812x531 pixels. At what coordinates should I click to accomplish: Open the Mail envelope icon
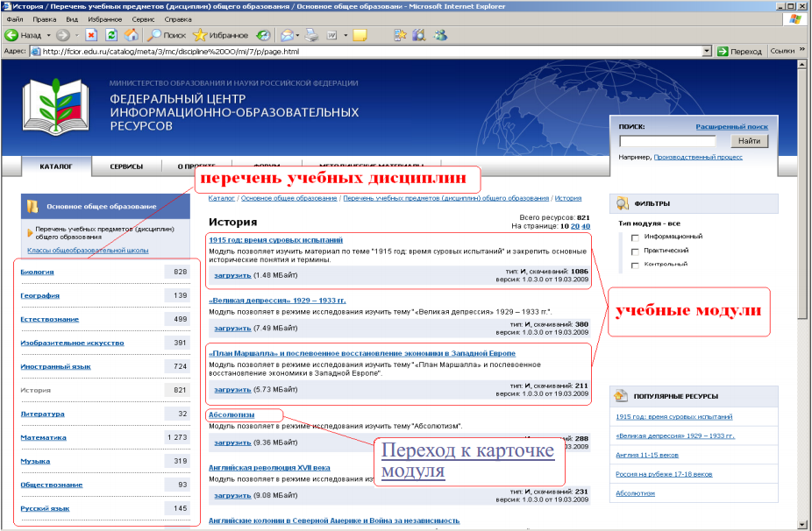287,35
